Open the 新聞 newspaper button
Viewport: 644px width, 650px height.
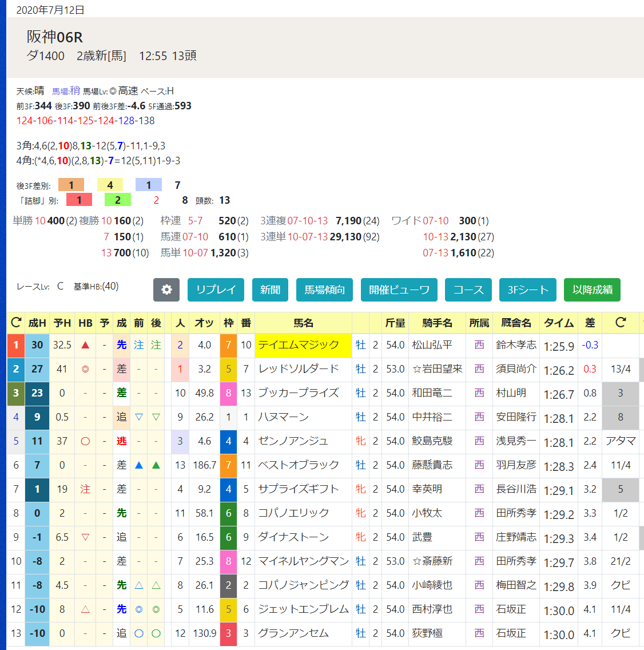[270, 290]
